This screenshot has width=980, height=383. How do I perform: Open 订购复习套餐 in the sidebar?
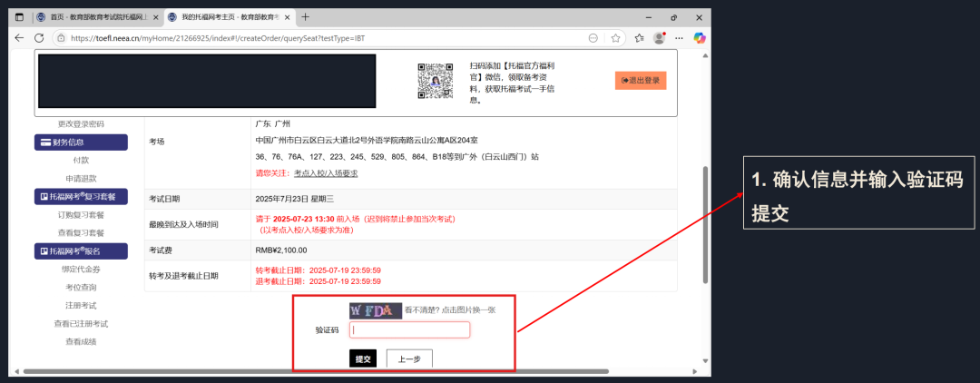pyautogui.click(x=82, y=215)
